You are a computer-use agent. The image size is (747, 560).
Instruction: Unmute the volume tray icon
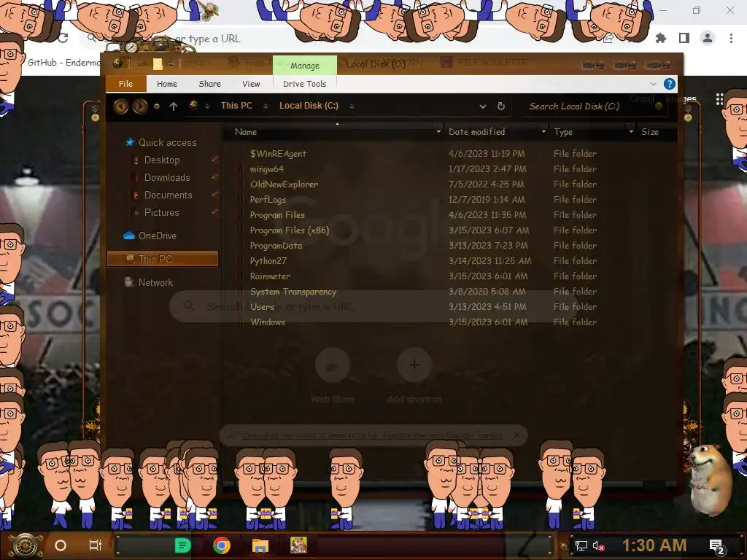pyautogui.click(x=599, y=545)
